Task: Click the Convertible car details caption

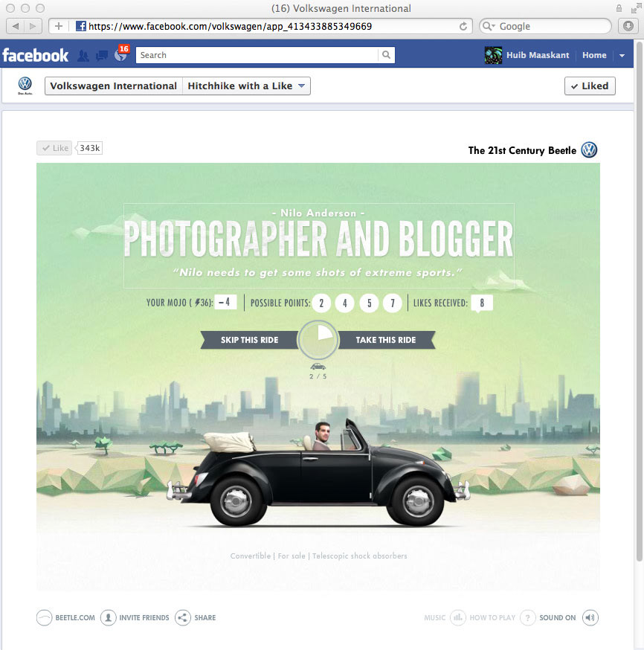Action: (x=319, y=556)
